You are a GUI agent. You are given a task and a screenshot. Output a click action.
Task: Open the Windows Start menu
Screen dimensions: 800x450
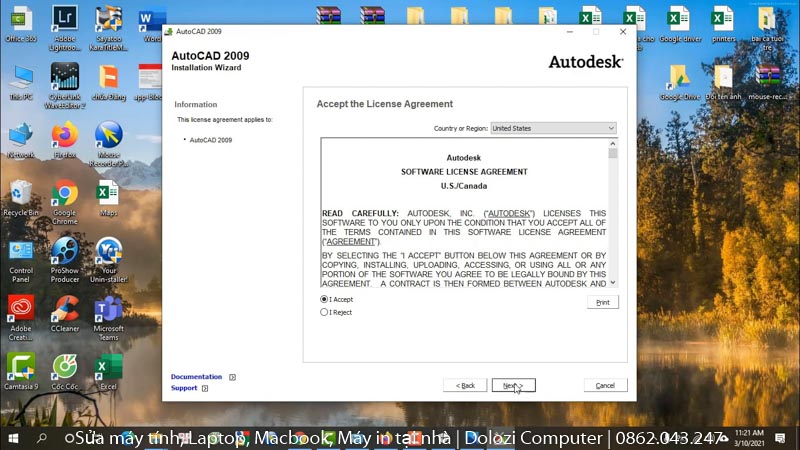pos(13,438)
